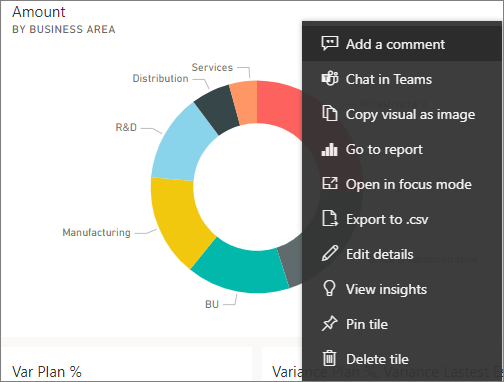Click the bar chart Go to report icon
Image resolution: width=504 pixels, height=382 pixels.
tap(330, 149)
